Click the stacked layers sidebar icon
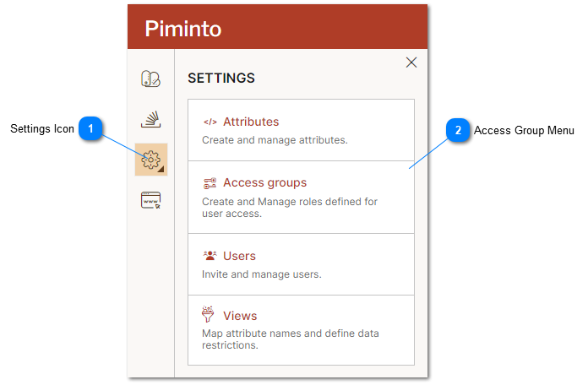The height and width of the screenshot is (385, 588). click(150, 119)
